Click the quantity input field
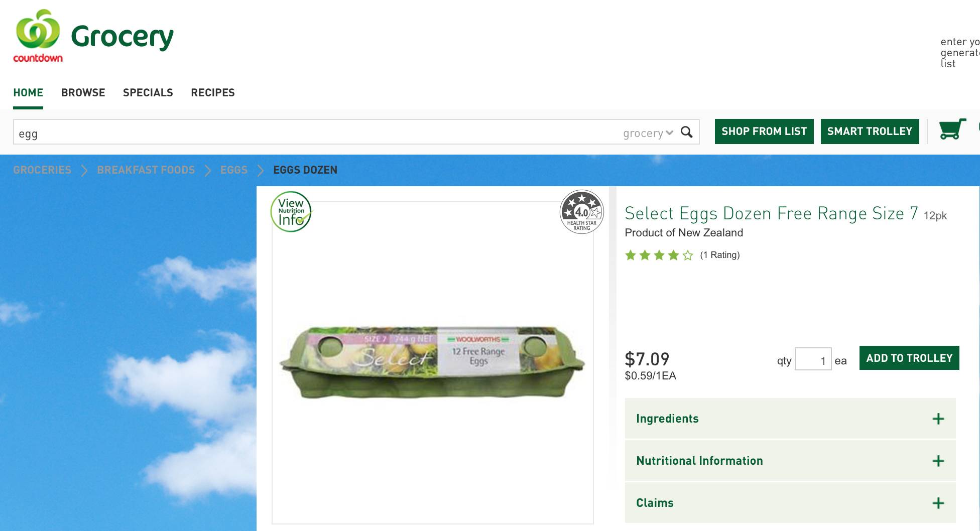This screenshot has width=980, height=531. 813,359
